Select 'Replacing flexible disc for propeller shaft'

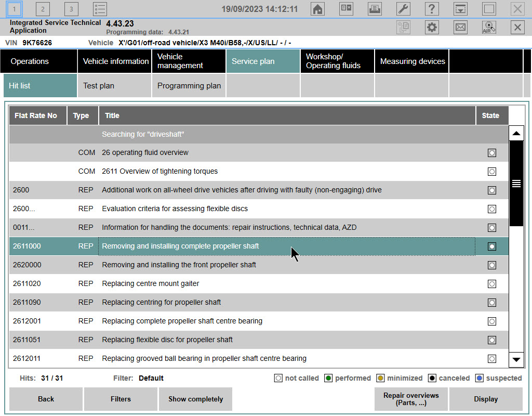click(x=259, y=340)
